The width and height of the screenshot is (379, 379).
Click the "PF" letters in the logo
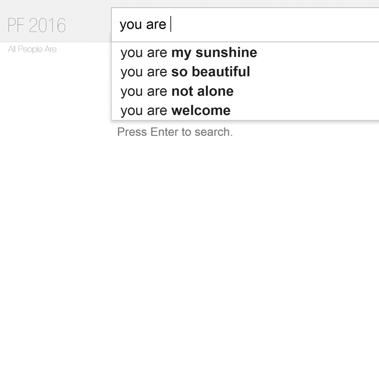click(x=15, y=26)
